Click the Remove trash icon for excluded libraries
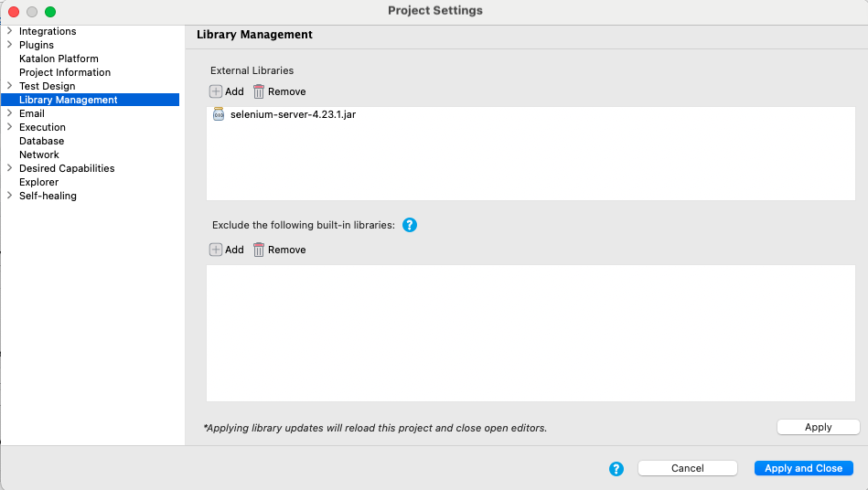Viewport: 868px width, 490px height. click(259, 250)
